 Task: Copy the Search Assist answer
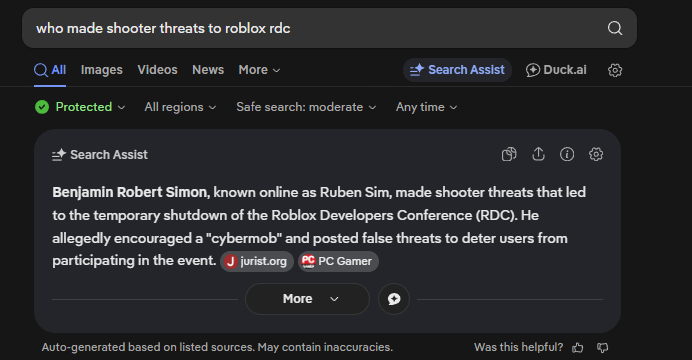click(509, 154)
